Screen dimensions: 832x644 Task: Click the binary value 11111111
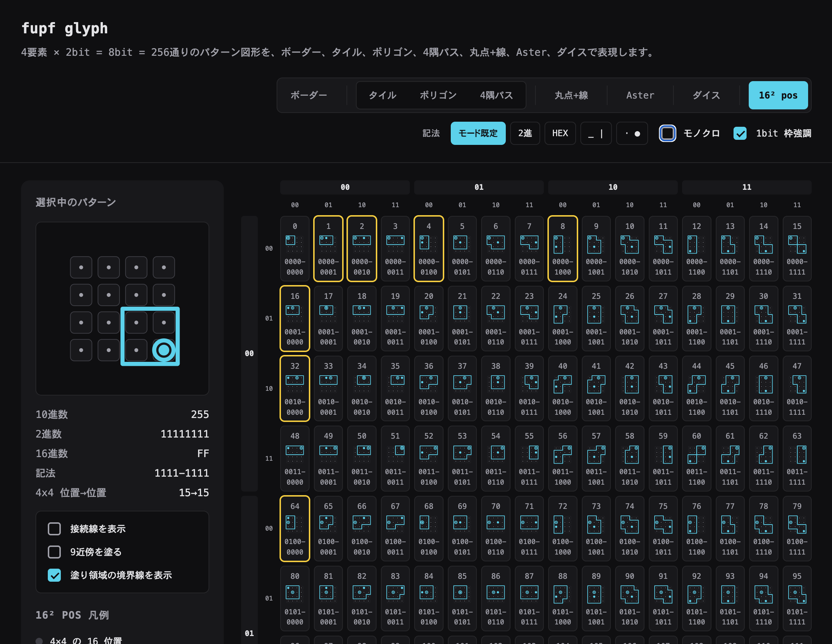pyautogui.click(x=184, y=434)
